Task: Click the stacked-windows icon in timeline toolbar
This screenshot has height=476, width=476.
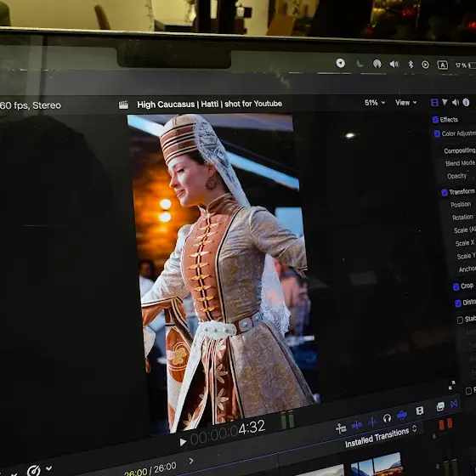Action: click(x=440, y=406)
